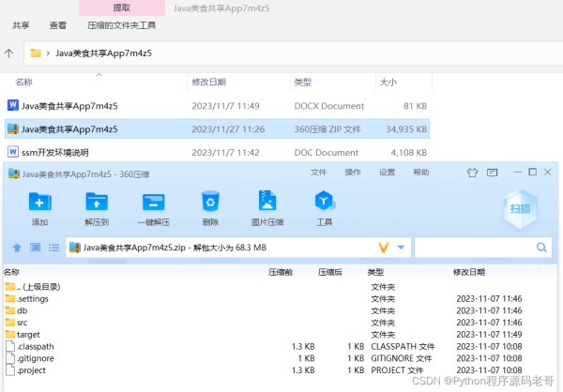Screen dimensions: 563x392
Task: Click the 34,935 KB size cell
Action: click(x=406, y=129)
